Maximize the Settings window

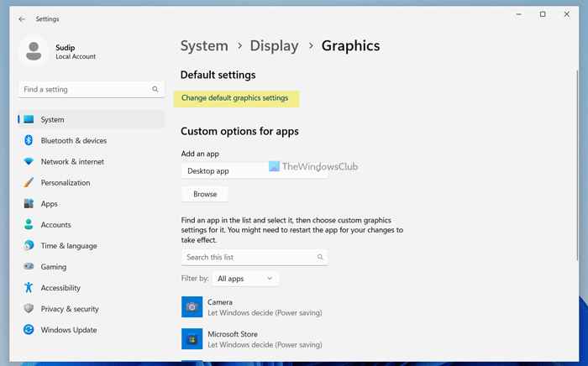pyautogui.click(x=543, y=14)
